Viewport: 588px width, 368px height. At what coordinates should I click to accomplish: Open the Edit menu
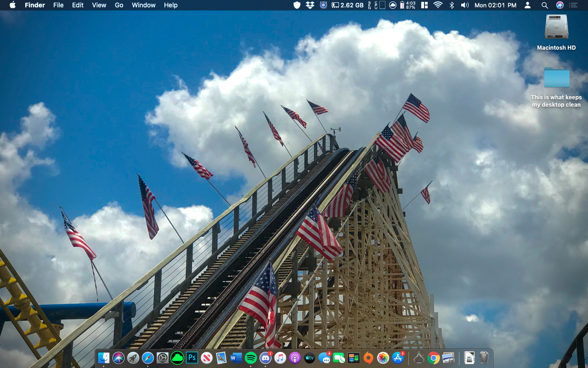(x=78, y=5)
